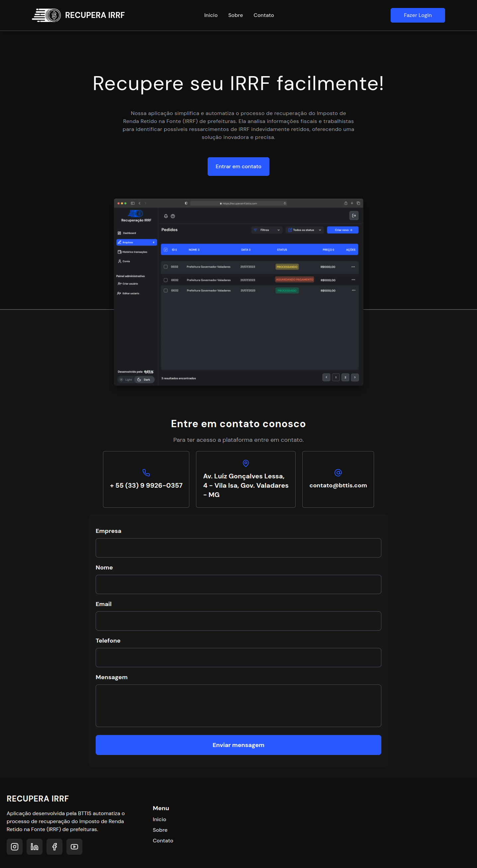The image size is (477, 868).
Task: Click the Entrar em contato button
Action: pos(238,167)
